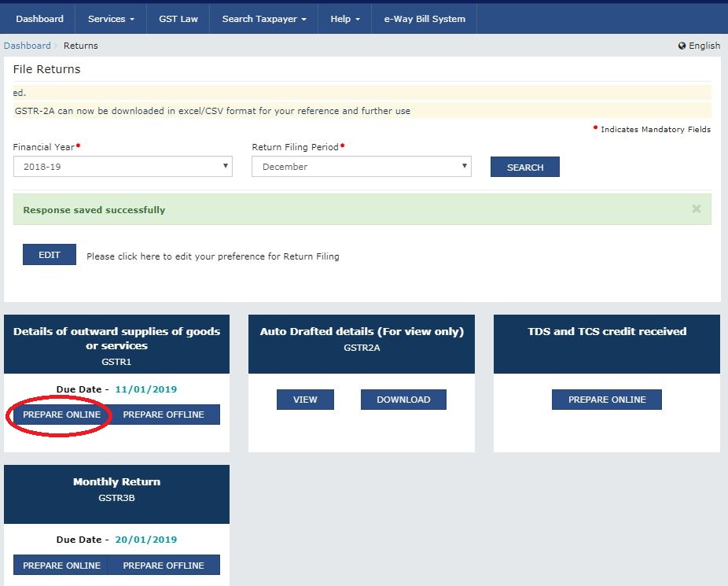
Task: Click VIEW under GSTR2A
Action: (305, 400)
